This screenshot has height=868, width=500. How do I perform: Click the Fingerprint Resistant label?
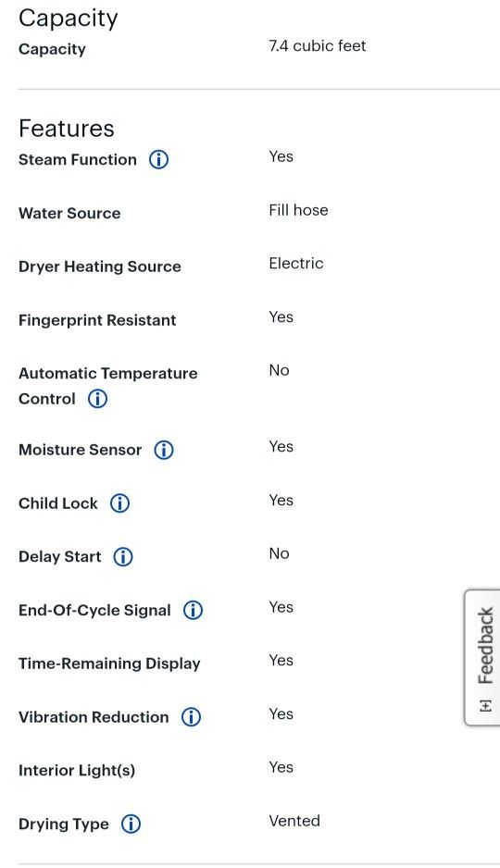coord(97,320)
